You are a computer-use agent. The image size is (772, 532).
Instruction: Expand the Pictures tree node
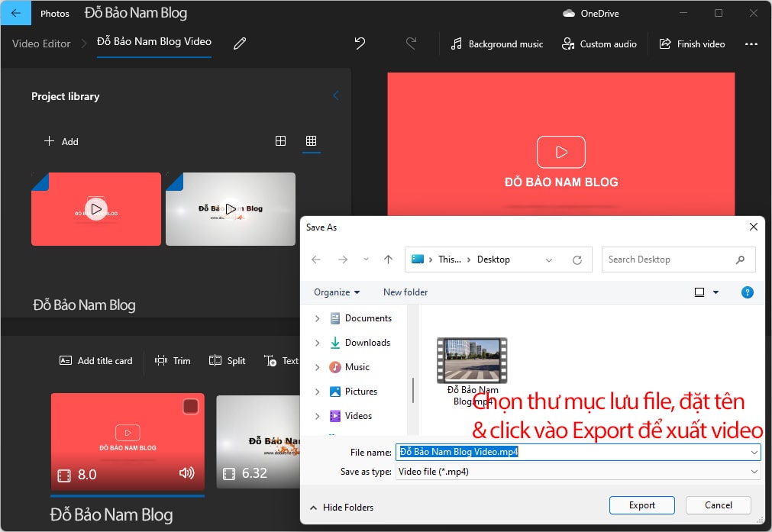click(317, 392)
